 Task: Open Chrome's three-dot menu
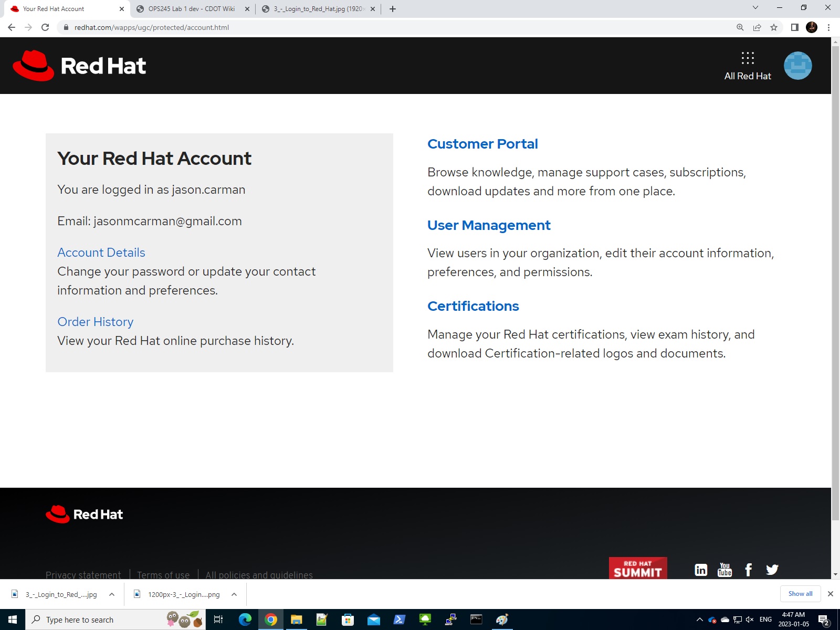pyautogui.click(x=828, y=27)
